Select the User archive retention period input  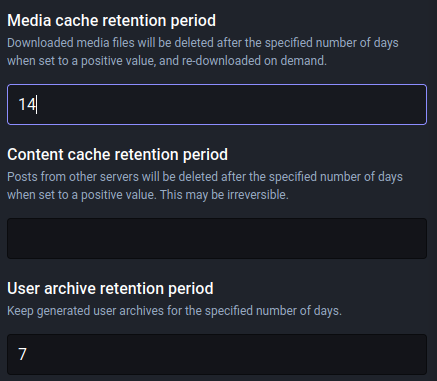[x=217, y=354]
